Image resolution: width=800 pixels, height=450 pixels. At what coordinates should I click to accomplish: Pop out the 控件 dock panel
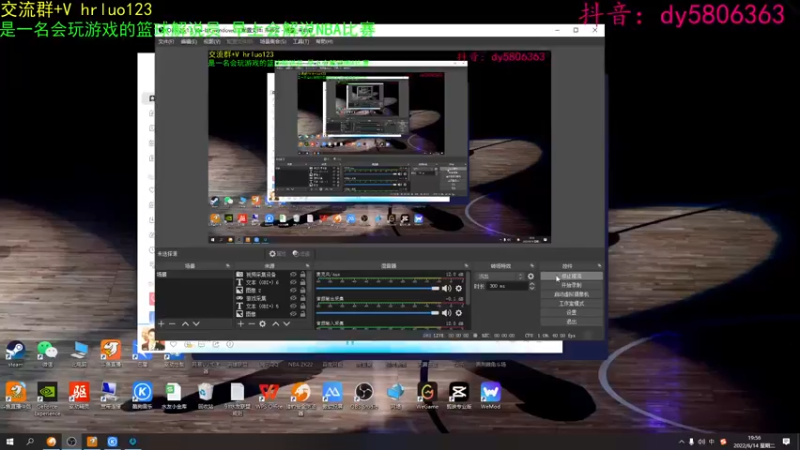(x=599, y=266)
